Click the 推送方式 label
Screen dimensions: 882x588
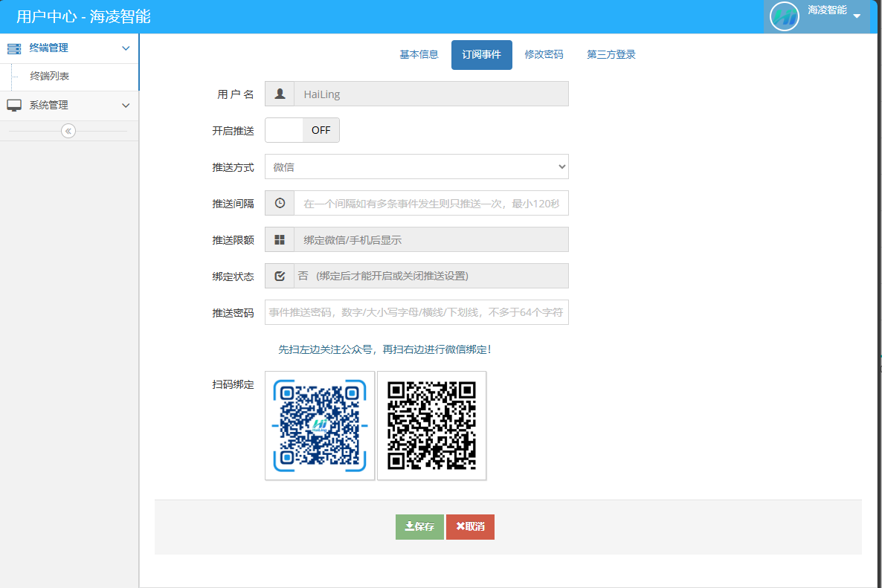[233, 167]
